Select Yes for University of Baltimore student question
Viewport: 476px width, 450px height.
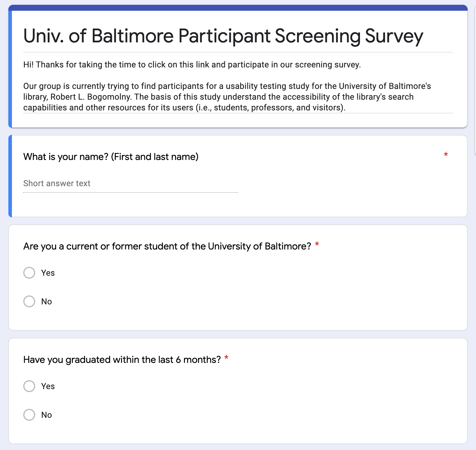click(29, 273)
